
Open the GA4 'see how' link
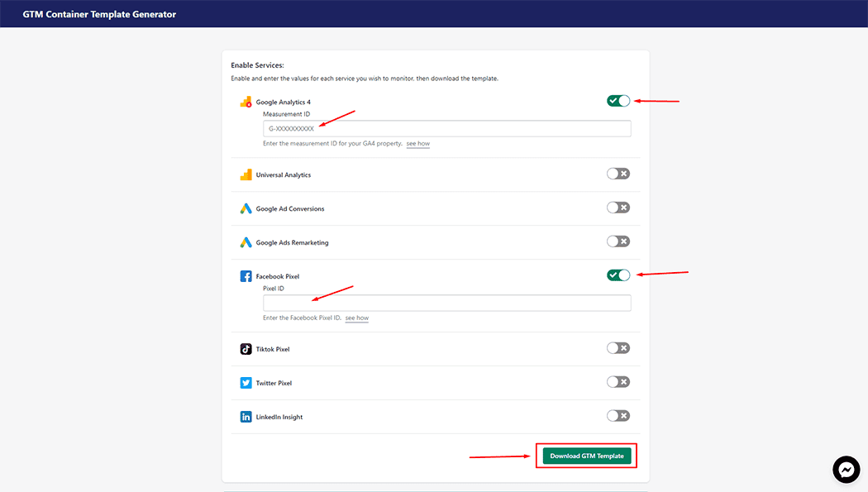pyautogui.click(x=417, y=143)
